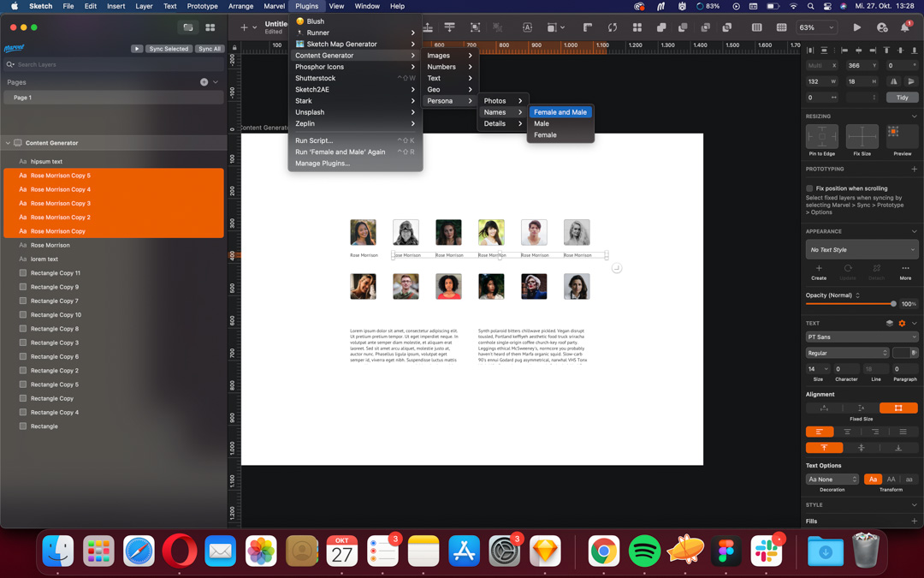Set text horizontal alignment to center
Image resolution: width=924 pixels, height=578 pixels.
[x=847, y=432]
